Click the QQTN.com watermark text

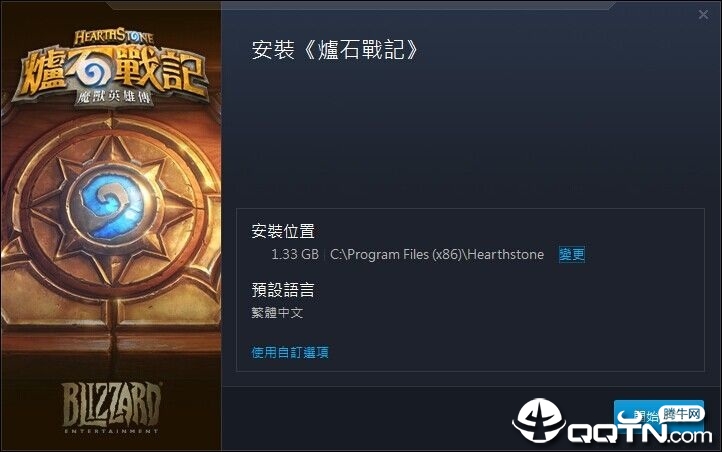[x=640, y=433]
